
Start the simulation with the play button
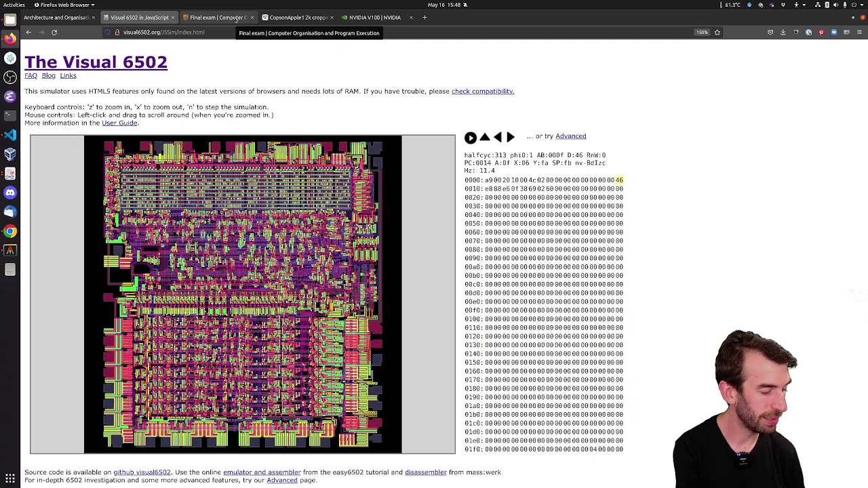470,138
